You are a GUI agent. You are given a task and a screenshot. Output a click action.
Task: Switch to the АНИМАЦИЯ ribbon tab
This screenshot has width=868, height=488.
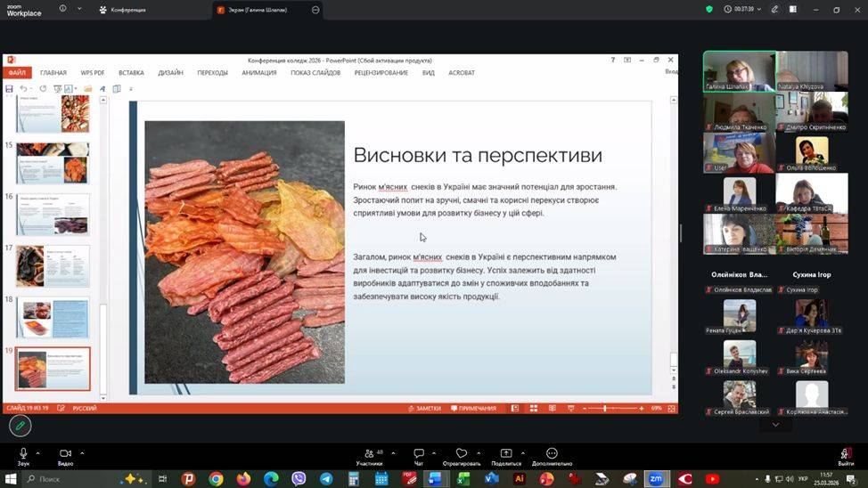point(258,73)
